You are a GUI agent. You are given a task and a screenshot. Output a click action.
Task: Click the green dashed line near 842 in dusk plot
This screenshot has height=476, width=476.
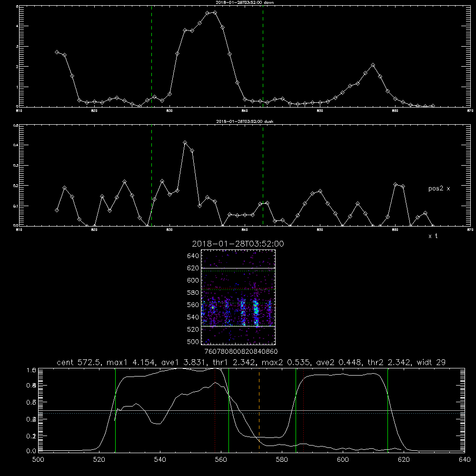click(263, 176)
